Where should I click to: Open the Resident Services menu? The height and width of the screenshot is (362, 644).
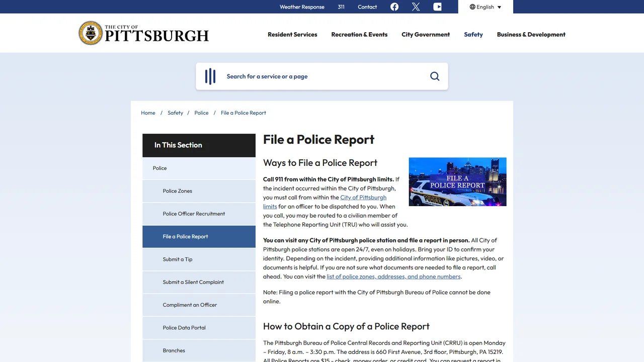coord(292,35)
